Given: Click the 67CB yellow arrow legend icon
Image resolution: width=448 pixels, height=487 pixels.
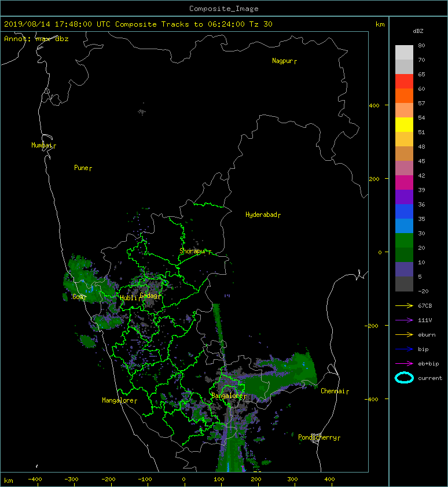Looking at the screenshot, I should 404,305.
